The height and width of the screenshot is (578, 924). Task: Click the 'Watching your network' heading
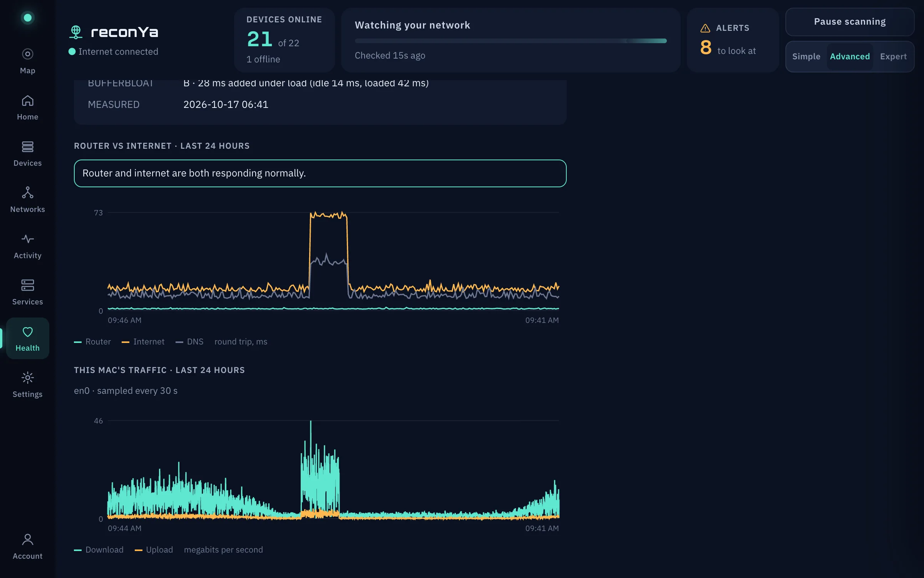(412, 25)
